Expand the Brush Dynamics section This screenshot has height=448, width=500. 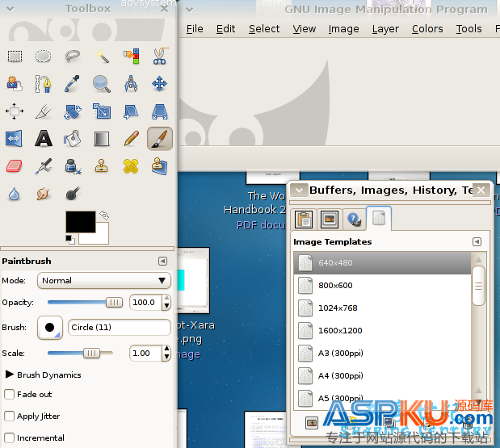[x=10, y=375]
